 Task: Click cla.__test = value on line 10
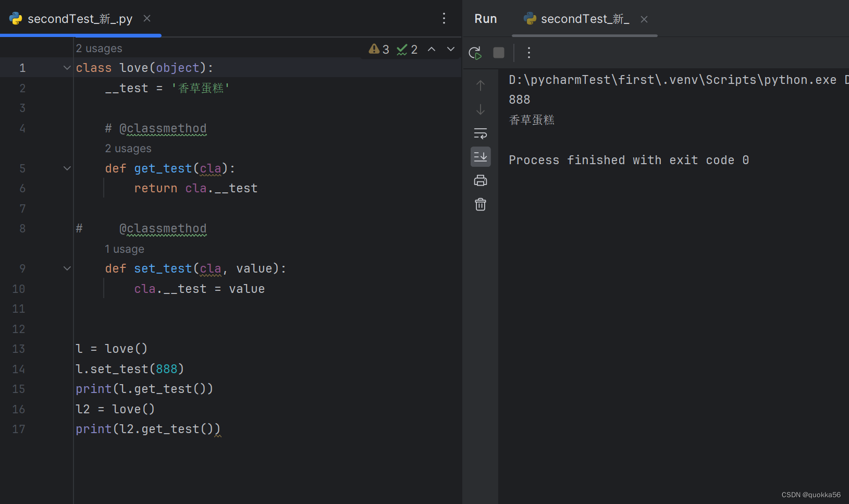click(200, 289)
